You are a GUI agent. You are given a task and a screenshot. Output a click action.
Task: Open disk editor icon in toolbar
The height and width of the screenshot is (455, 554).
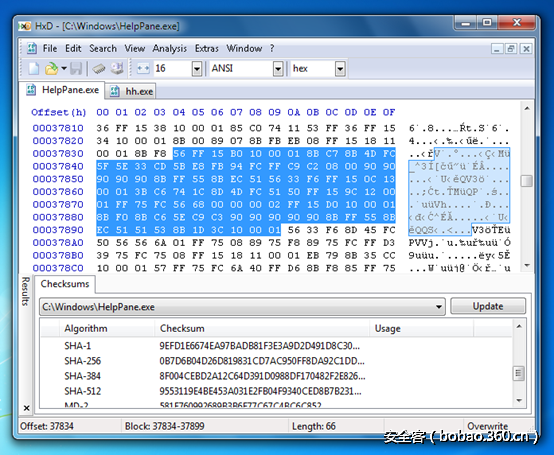coord(117,68)
